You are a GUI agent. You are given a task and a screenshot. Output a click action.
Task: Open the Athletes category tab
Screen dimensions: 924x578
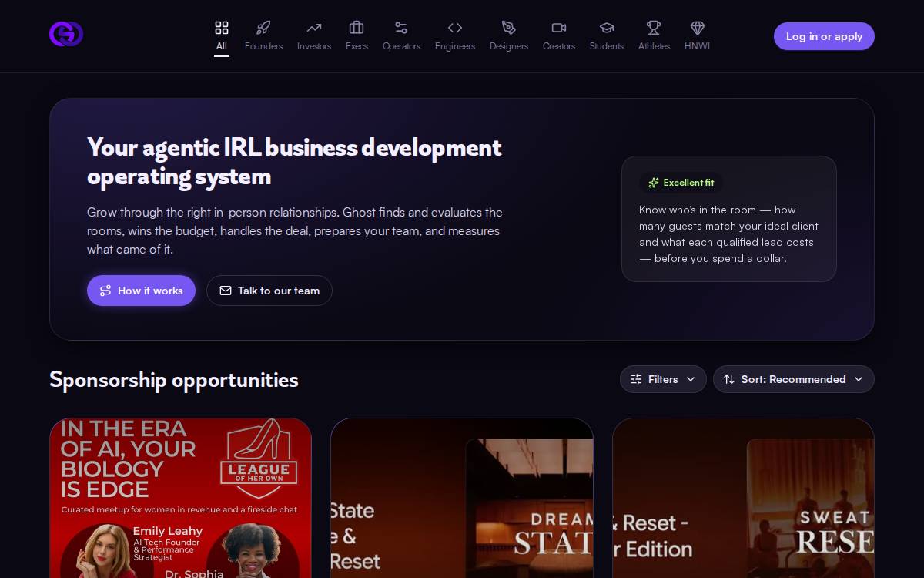point(654,37)
